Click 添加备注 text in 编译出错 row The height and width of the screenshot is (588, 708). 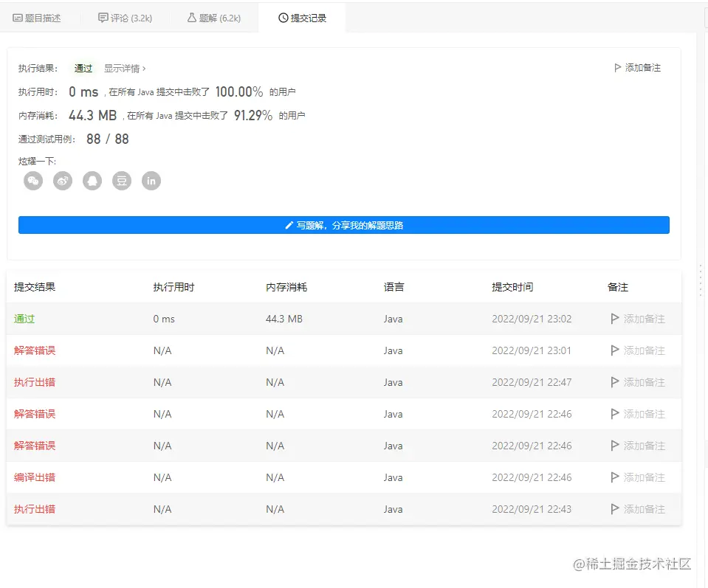coord(645,477)
